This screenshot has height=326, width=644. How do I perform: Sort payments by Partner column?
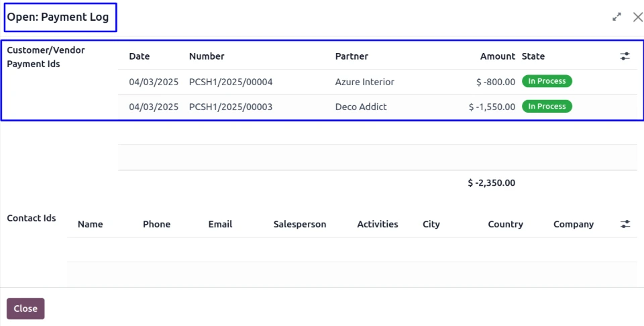point(352,56)
